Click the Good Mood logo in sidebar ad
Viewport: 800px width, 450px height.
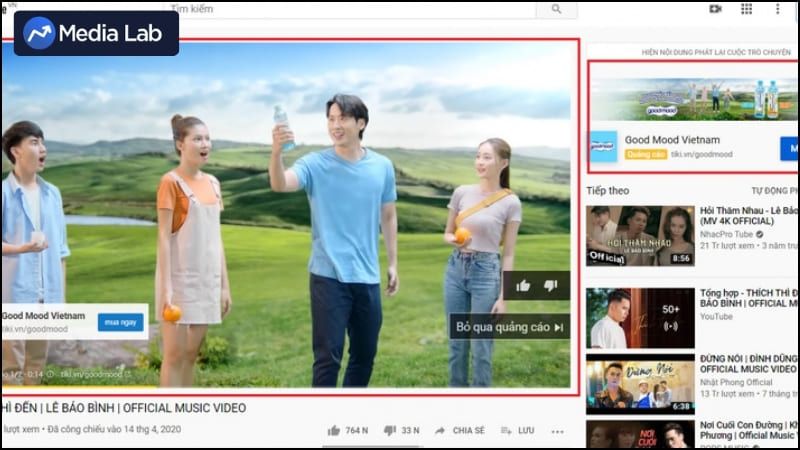click(x=604, y=146)
